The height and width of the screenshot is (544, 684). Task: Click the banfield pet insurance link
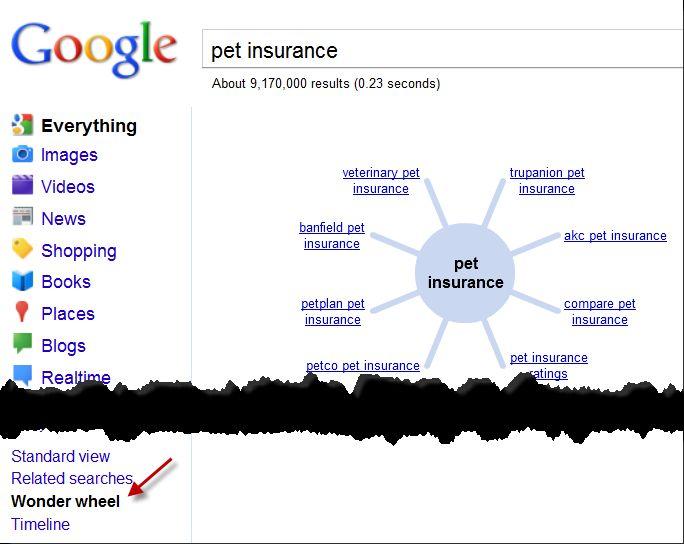point(332,236)
